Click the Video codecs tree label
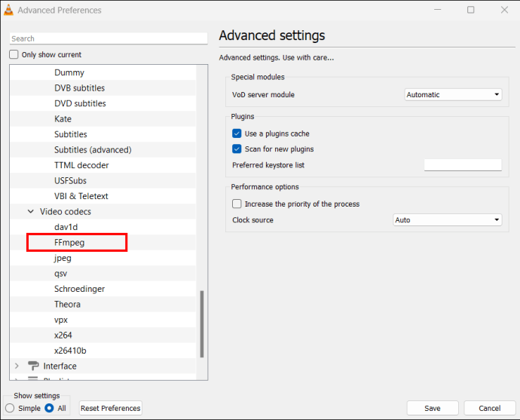 (66, 211)
